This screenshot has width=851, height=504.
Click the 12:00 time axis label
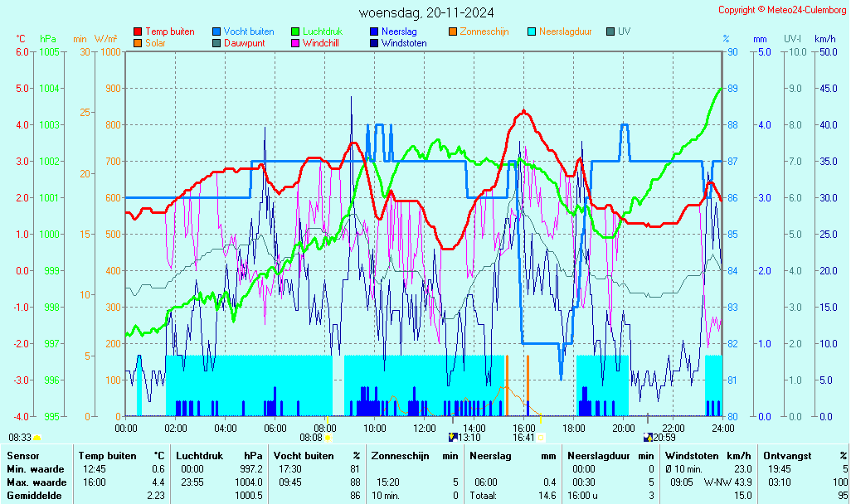click(425, 429)
